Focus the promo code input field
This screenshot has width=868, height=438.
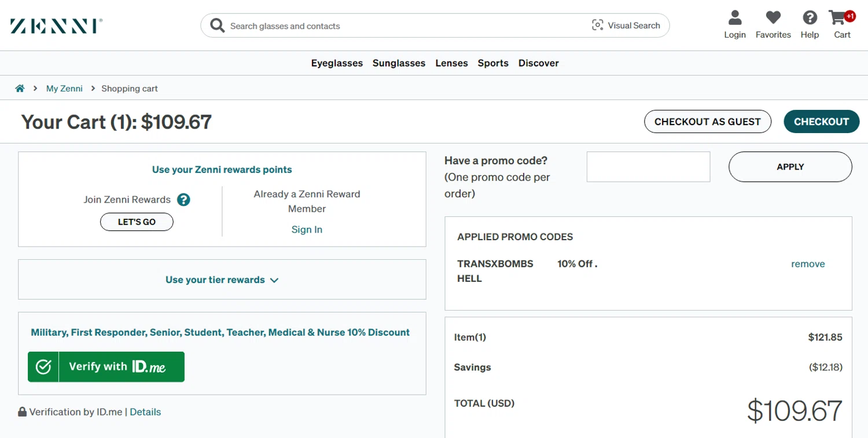(648, 167)
